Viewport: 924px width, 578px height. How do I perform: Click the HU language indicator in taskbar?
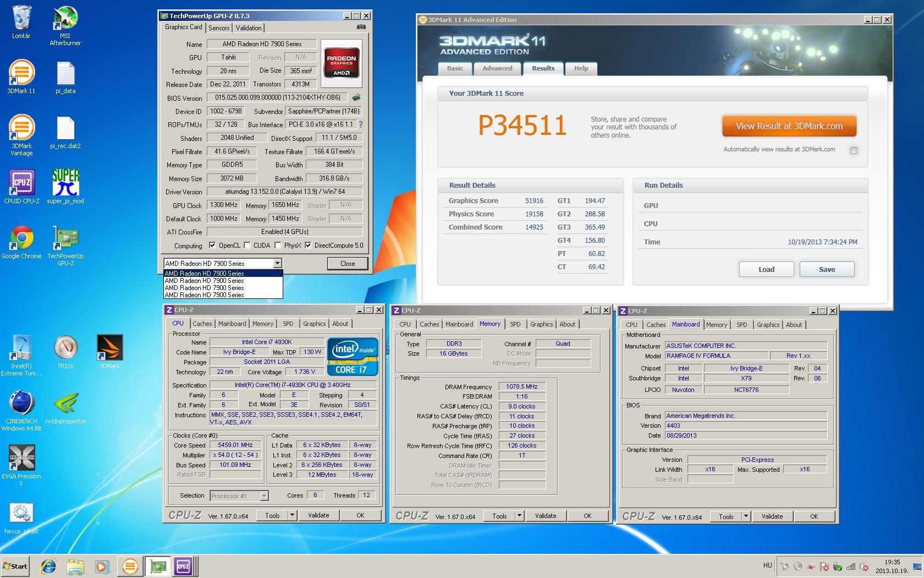(767, 565)
